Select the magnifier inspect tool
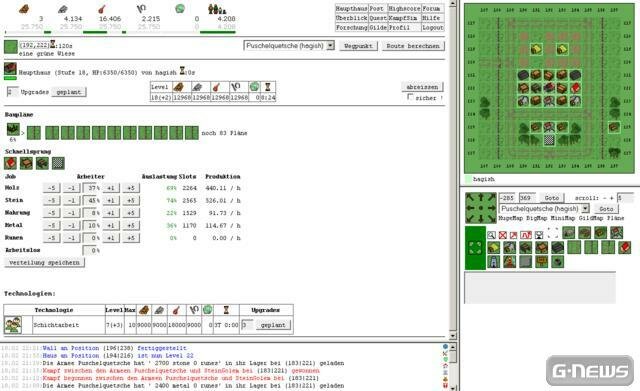 point(491,235)
